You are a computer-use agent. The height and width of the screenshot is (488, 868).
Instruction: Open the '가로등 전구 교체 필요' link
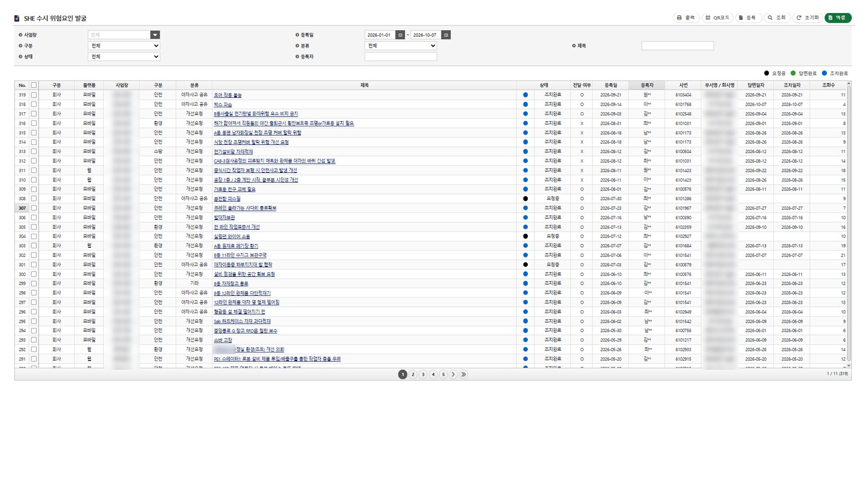tap(234, 189)
